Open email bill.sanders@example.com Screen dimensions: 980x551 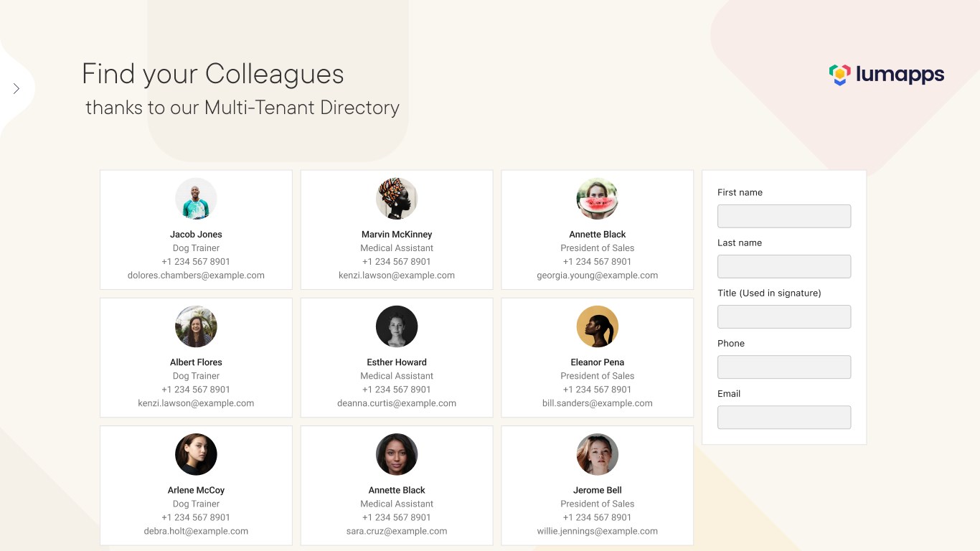[598, 403]
